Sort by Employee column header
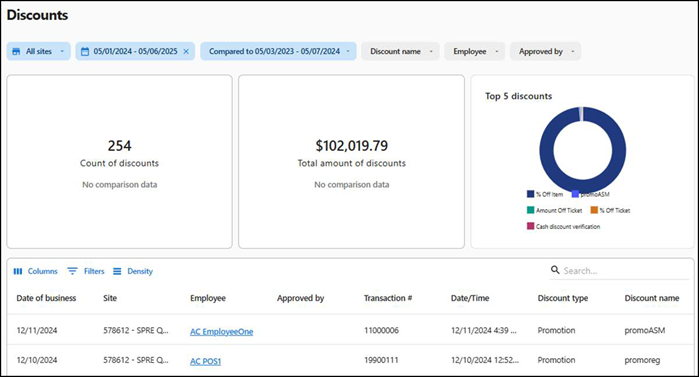 [x=208, y=298]
